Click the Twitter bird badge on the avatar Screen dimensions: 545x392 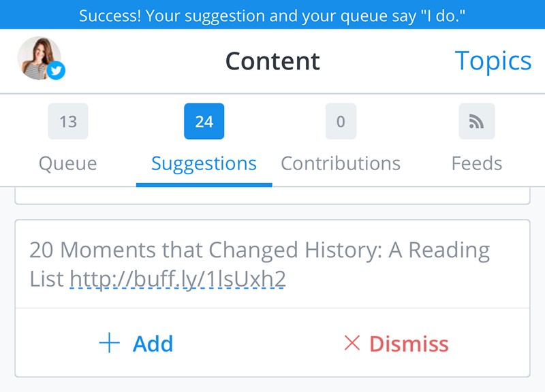[x=56, y=71]
